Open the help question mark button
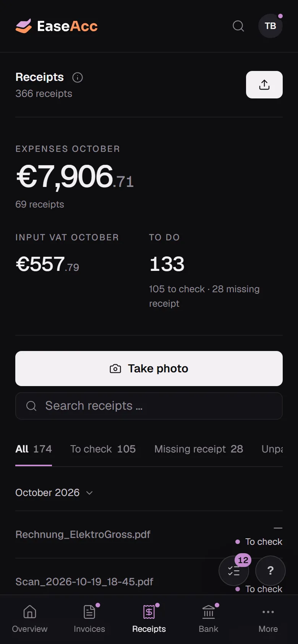The height and width of the screenshot is (644, 298). 270,571
